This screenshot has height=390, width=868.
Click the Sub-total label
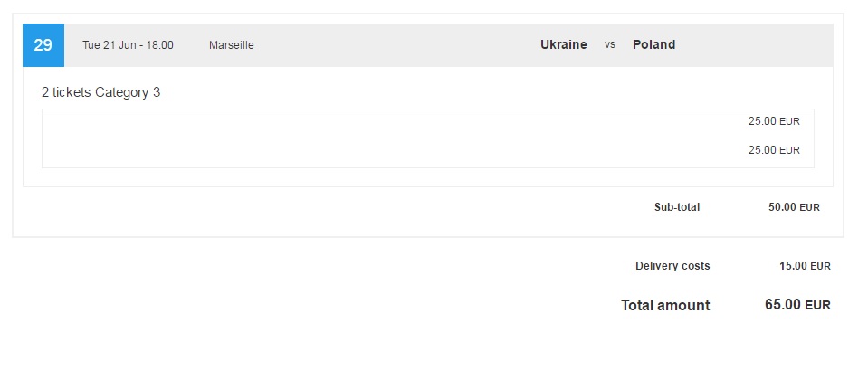(677, 207)
